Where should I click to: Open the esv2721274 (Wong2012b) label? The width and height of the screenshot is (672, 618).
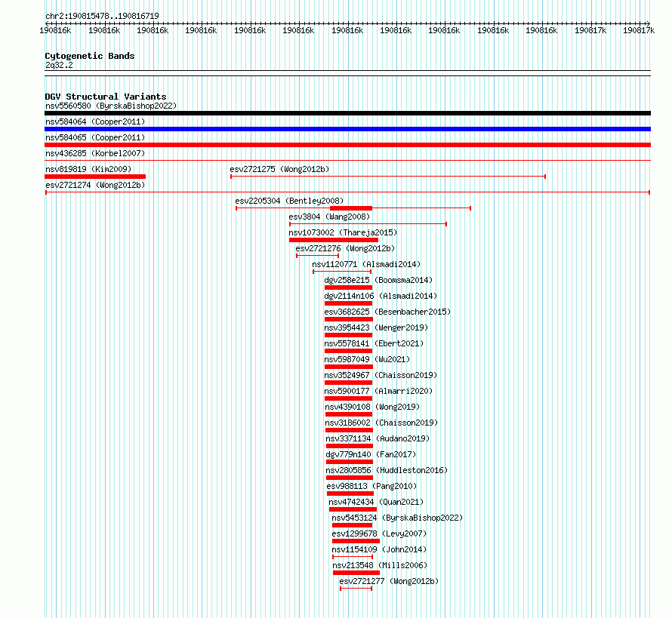pos(95,185)
